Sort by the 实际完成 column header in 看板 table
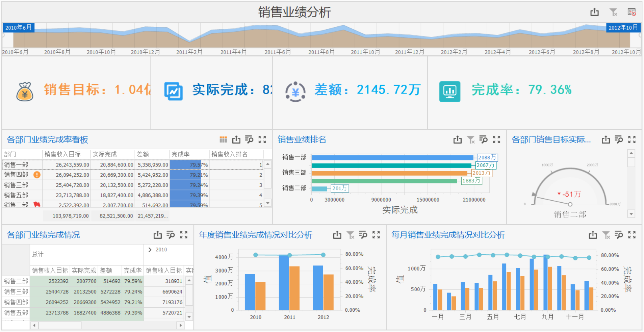Image resolution: width=644 pixels, height=332 pixels. coord(113,154)
